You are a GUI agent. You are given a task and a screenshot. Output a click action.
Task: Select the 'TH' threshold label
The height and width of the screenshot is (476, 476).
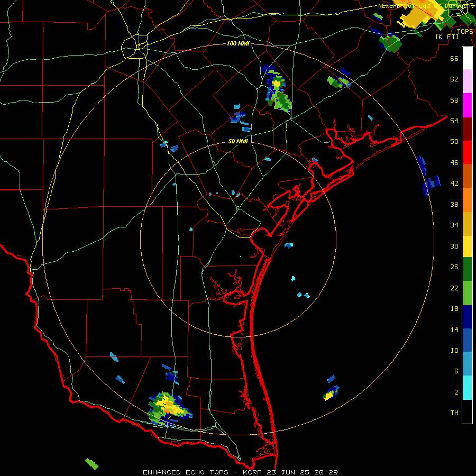[454, 413]
